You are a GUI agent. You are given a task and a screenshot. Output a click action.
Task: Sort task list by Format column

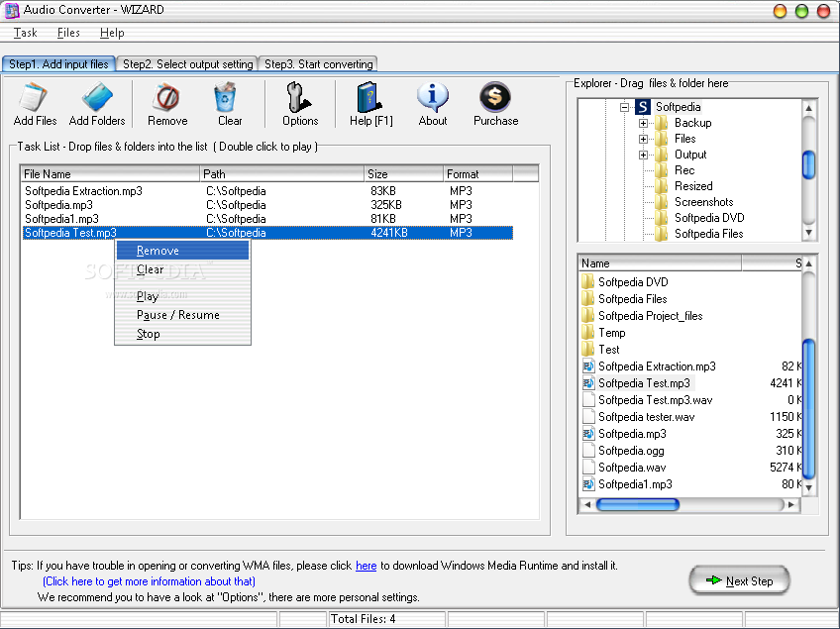click(477, 174)
